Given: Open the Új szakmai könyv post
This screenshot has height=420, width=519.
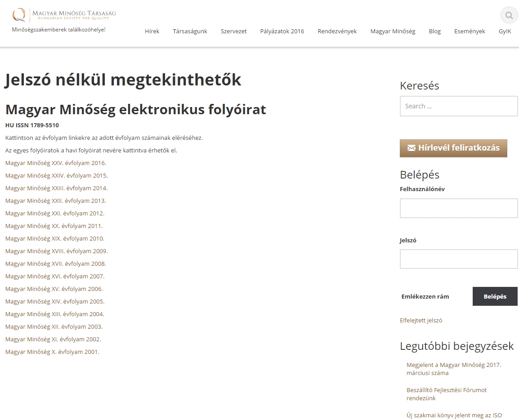Looking at the screenshot, I should pos(454,415).
